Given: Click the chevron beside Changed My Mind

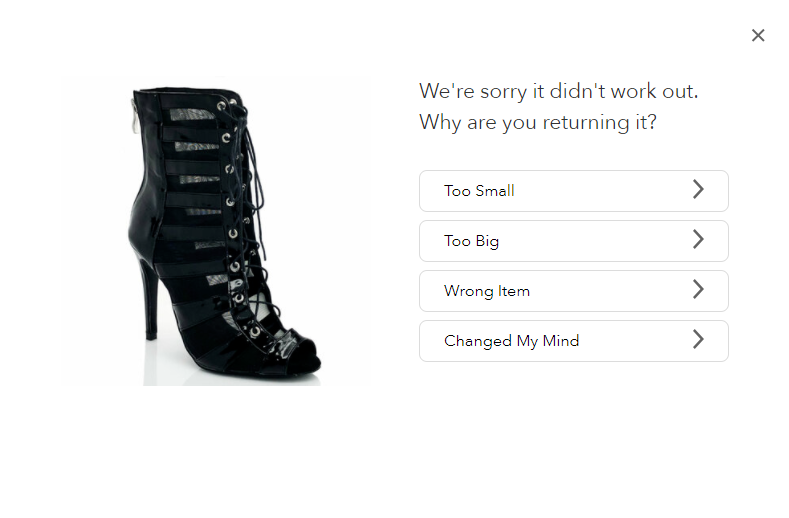Looking at the screenshot, I should pyautogui.click(x=698, y=339).
